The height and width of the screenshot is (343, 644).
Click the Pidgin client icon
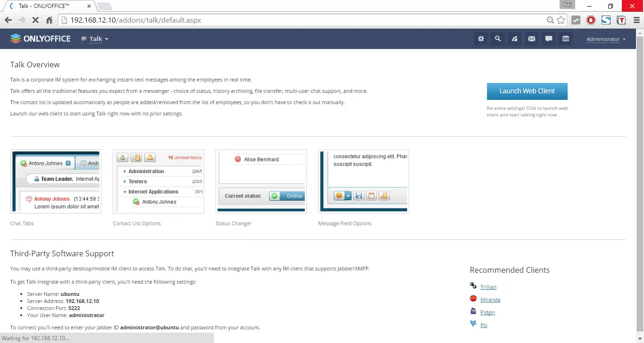click(473, 311)
